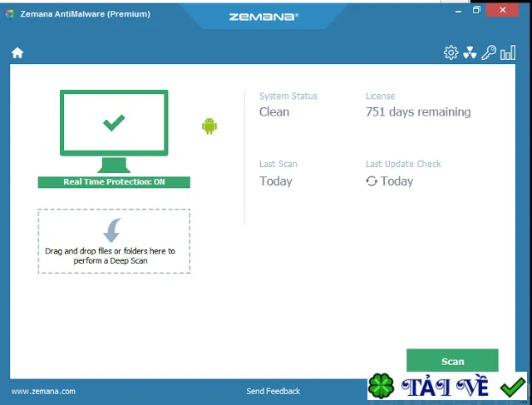This screenshot has width=532, height=405.
Task: Click the protected monitor checkmark graphic
Action: pyautogui.click(x=114, y=131)
